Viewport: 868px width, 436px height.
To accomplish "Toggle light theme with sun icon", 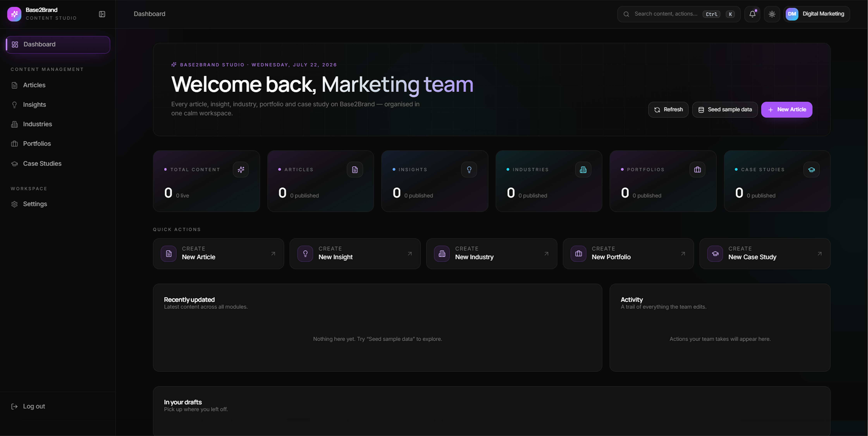I will coord(772,14).
